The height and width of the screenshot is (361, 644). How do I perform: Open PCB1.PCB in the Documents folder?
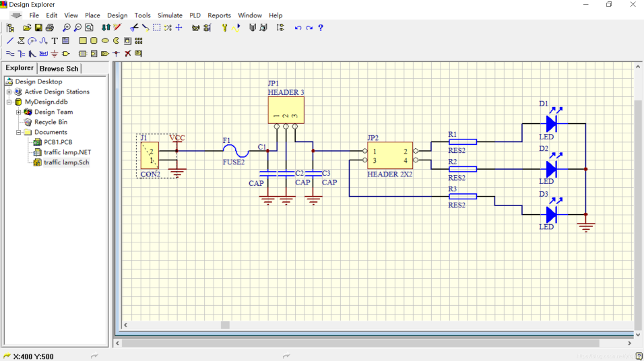(x=58, y=142)
